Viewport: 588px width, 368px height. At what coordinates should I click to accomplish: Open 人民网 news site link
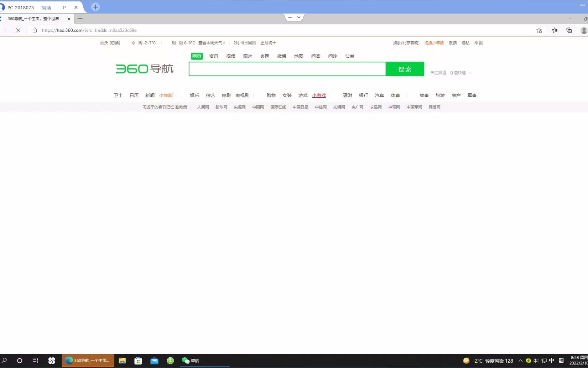click(x=203, y=107)
